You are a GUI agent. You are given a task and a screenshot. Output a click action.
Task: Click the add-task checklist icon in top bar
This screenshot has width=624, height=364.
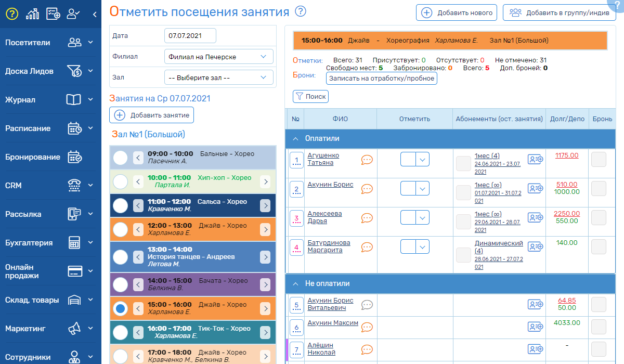coord(53,14)
